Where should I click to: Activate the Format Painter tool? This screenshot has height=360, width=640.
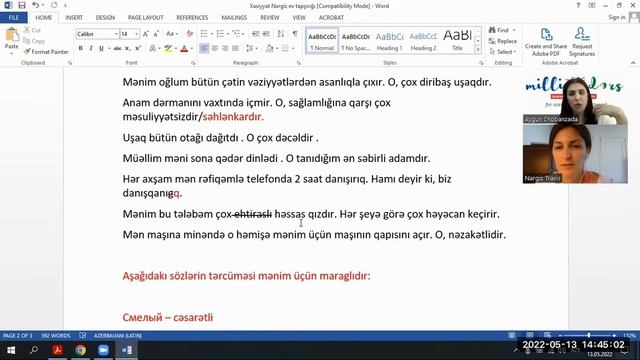point(46,52)
